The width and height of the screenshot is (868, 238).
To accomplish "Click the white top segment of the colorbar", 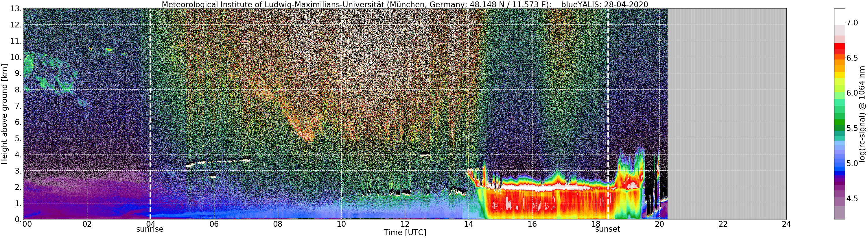I will [839, 17].
